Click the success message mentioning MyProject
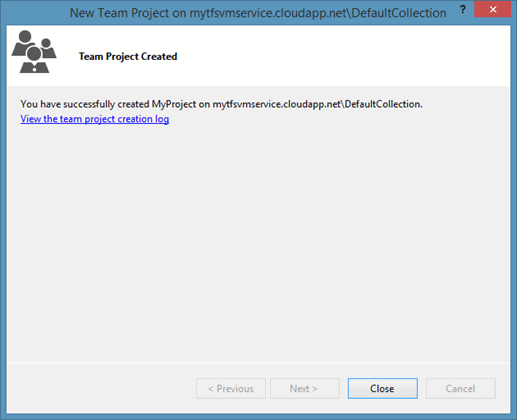The width and height of the screenshot is (517, 420). click(221, 104)
